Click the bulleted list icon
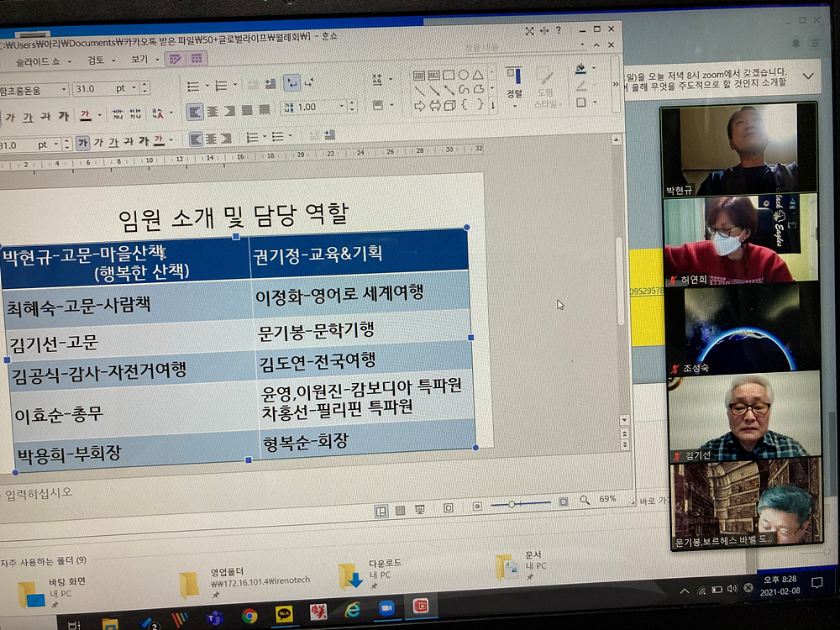 192,85
